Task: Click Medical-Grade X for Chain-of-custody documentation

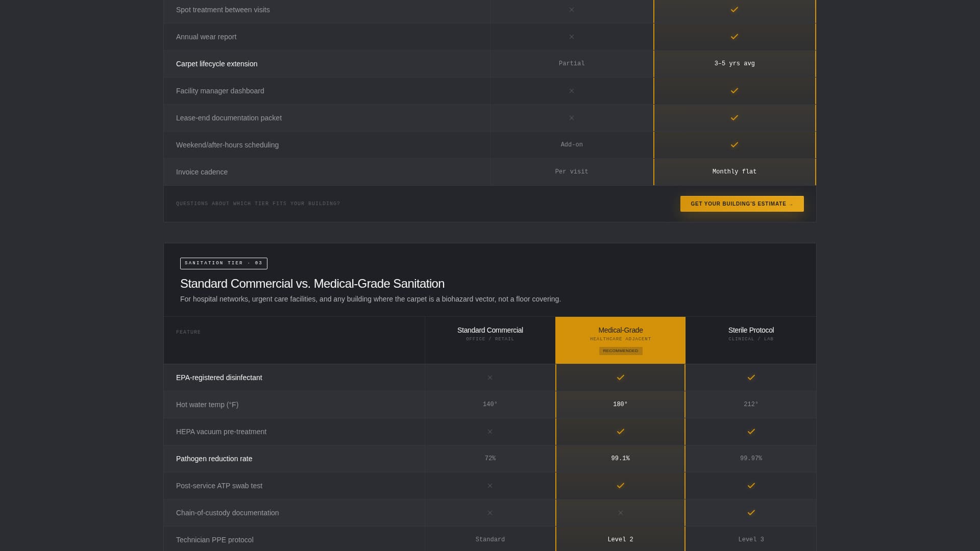Action: click(621, 513)
